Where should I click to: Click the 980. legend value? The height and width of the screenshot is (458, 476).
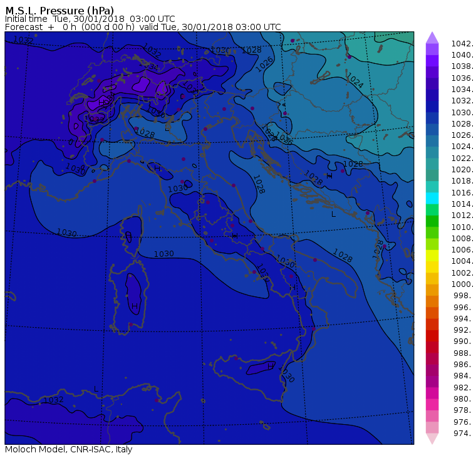(463, 398)
